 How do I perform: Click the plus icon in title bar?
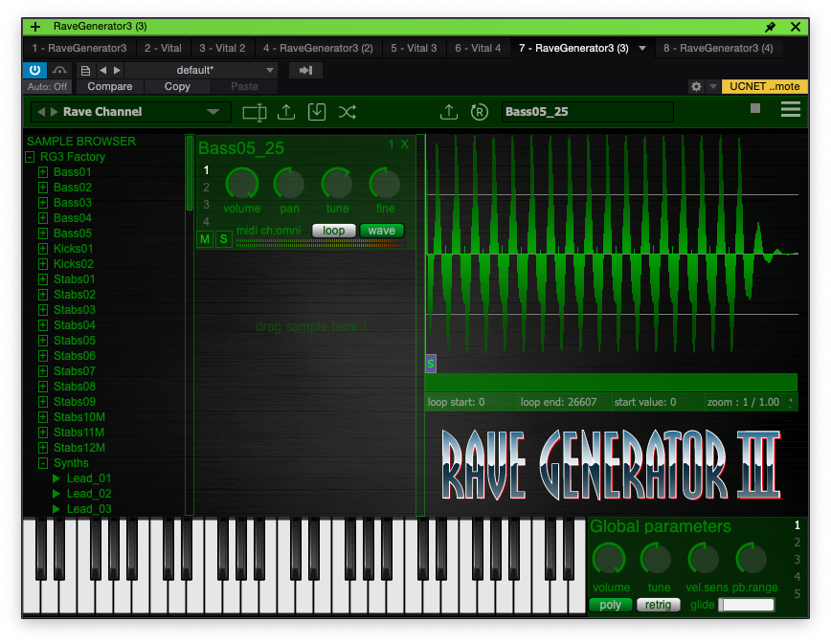35,27
